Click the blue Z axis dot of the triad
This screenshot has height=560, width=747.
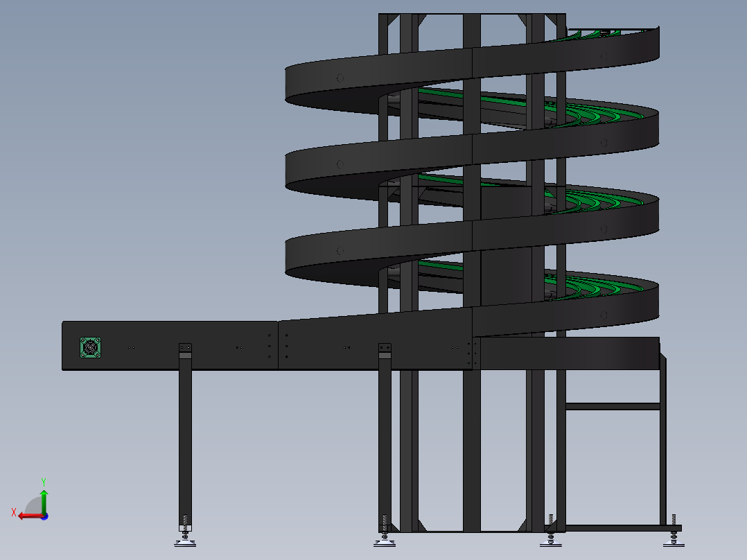(x=44, y=516)
